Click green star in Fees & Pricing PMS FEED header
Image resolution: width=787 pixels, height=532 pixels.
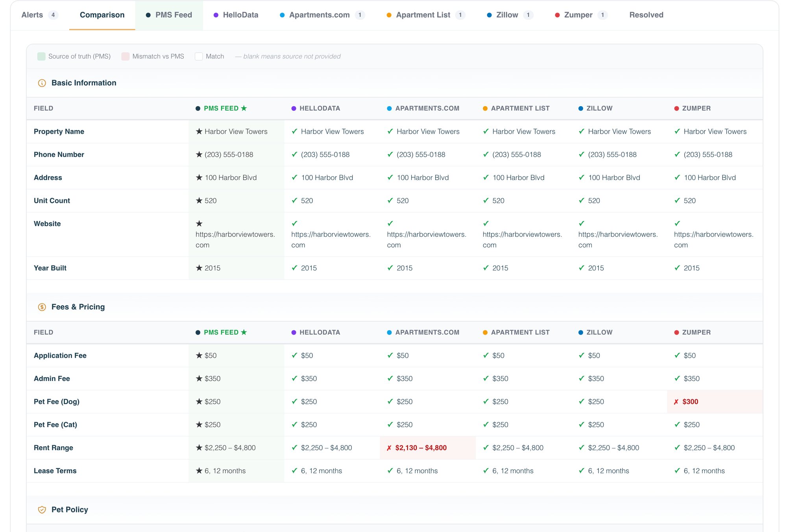244,332
